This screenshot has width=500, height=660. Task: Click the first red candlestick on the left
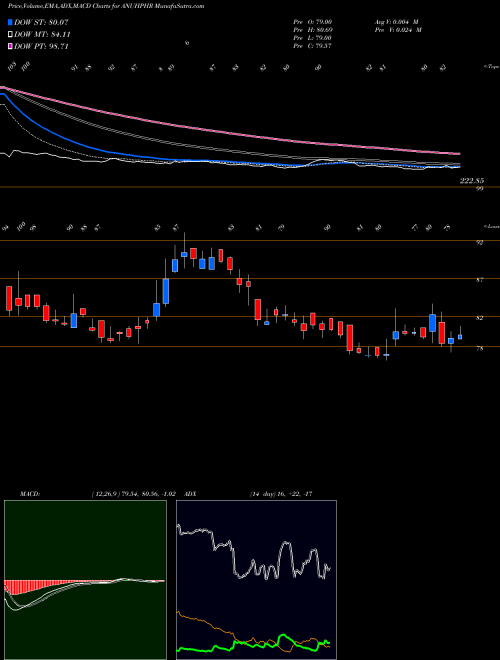(9, 298)
